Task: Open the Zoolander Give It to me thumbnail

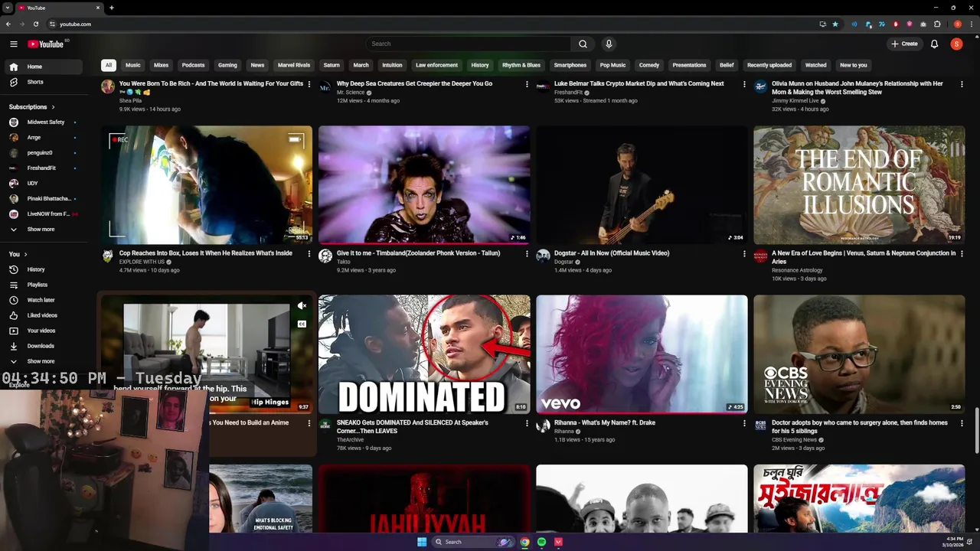Action: [424, 185]
